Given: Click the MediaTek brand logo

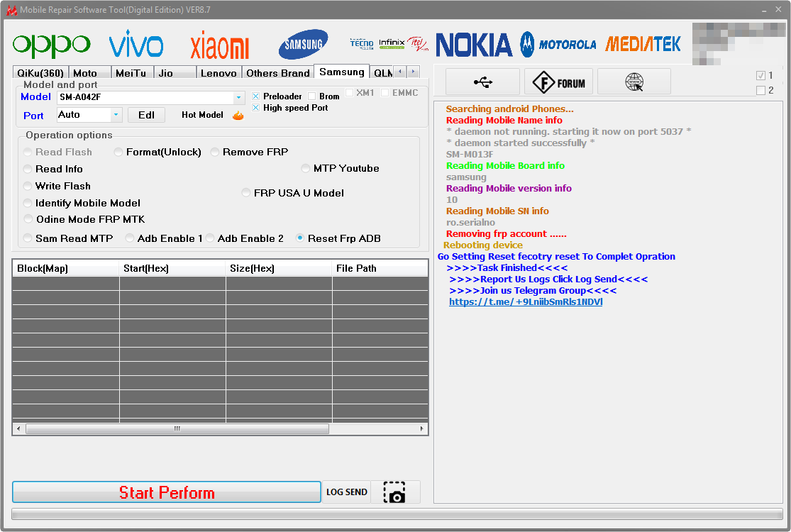Looking at the screenshot, I should point(643,45).
